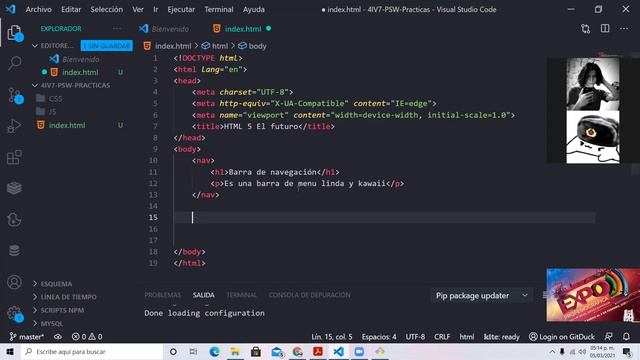Viewport: 640px width, 360px height.
Task: Open File Explorer from the taskbar
Action: pos(235,351)
